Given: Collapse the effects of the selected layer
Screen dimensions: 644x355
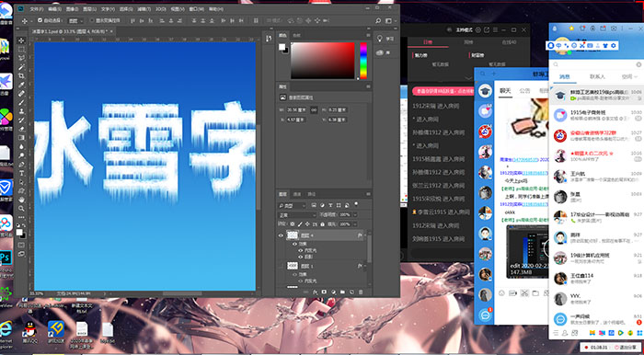Looking at the screenshot, I should point(365,235).
